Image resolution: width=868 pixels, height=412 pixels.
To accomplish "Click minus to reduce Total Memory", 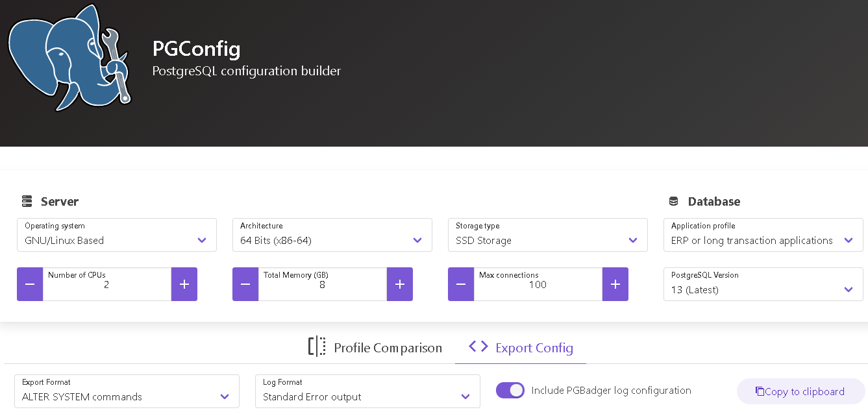I will (245, 284).
